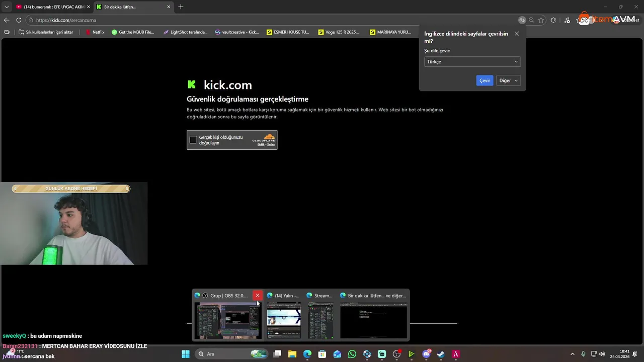Expand the 'Diğer' options dropdown
644x362 pixels.
pyautogui.click(x=508, y=80)
